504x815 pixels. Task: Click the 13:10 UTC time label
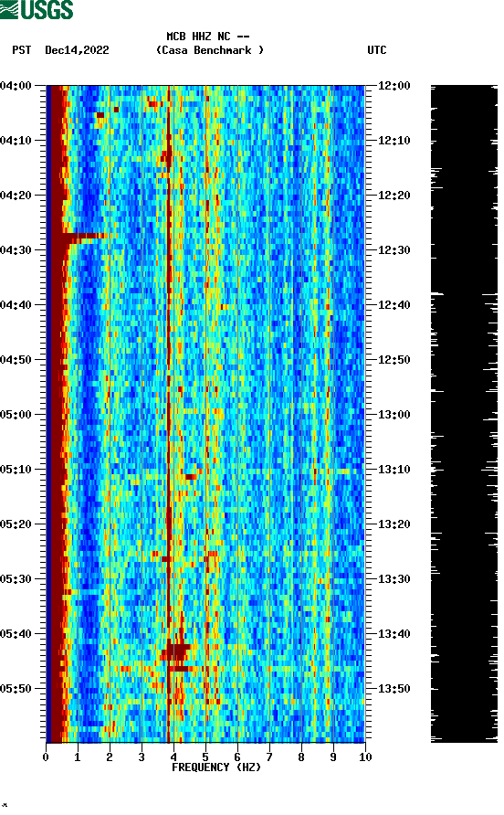[x=394, y=470]
